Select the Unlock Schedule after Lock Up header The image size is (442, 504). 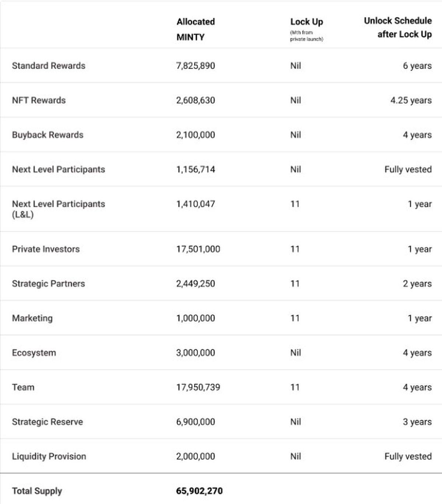coord(398,27)
